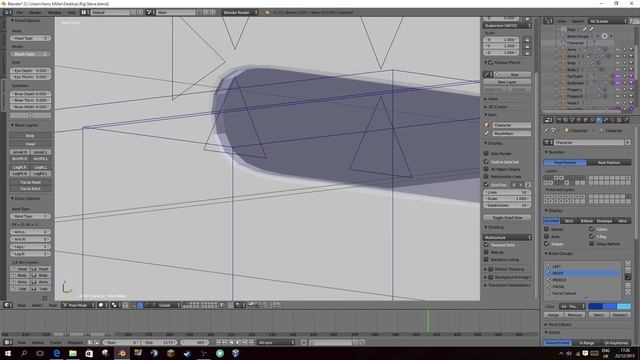Open the Multitexture shading dropdown

507,237
